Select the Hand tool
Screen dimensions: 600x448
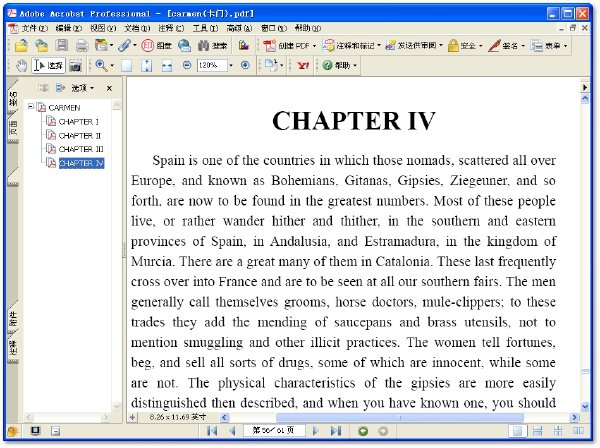21,65
